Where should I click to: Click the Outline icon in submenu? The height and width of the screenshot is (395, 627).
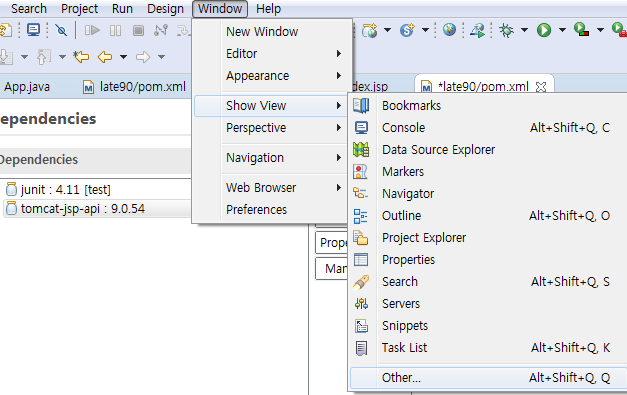pos(361,216)
